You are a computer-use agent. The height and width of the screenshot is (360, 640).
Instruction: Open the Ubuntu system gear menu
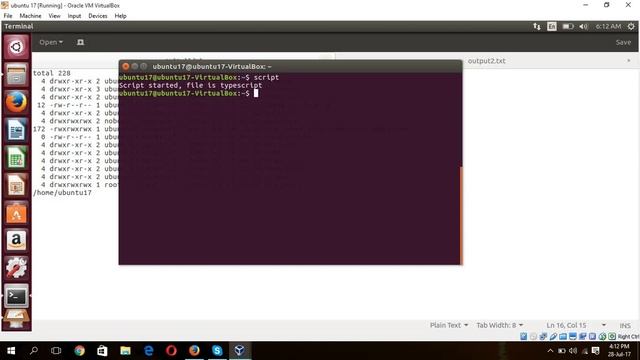[631, 27]
